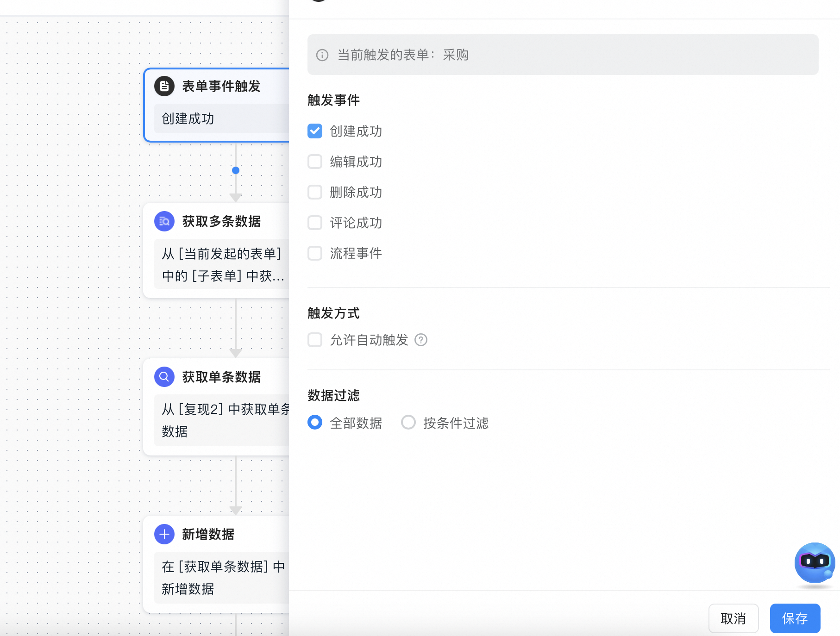
Task: Click the 当前触发的表单: 采购 info banner
Action: coord(563,55)
